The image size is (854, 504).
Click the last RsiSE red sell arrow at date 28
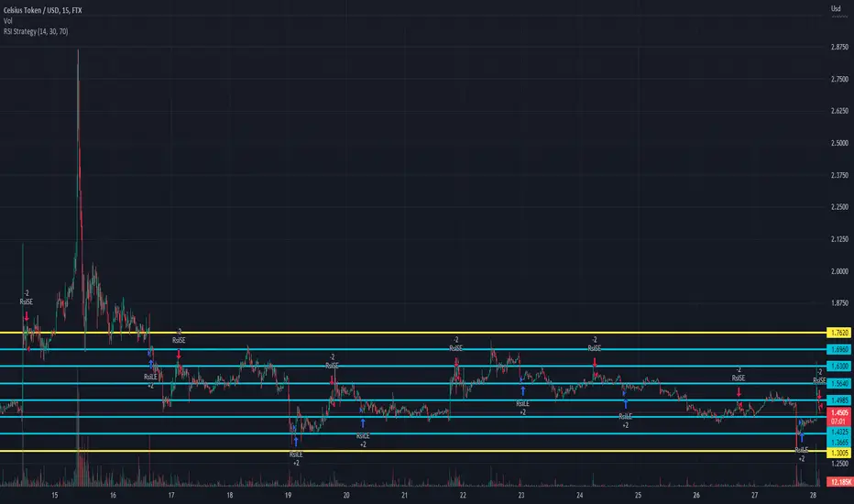(x=819, y=394)
